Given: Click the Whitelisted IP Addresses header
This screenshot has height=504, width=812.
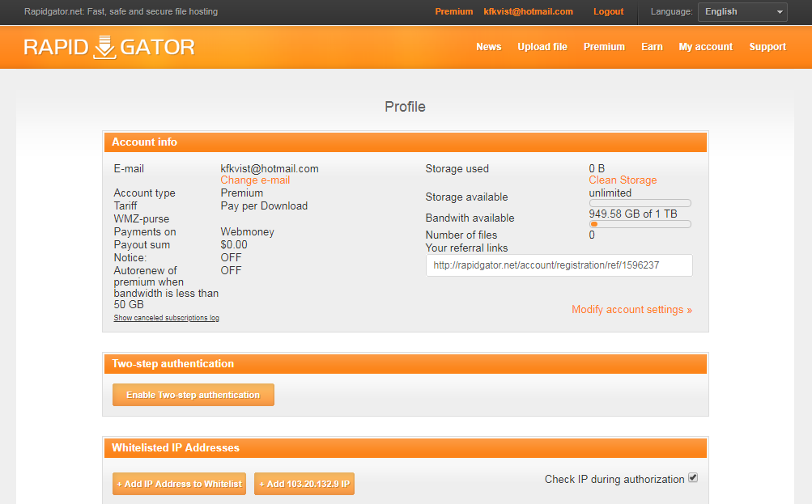Looking at the screenshot, I should pyautogui.click(x=406, y=448).
